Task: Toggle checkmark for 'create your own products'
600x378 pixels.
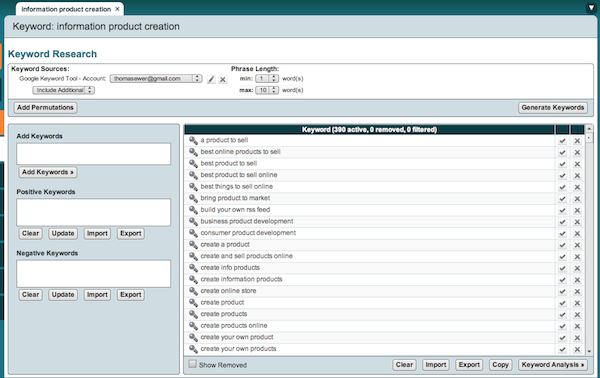Action: click(x=562, y=349)
